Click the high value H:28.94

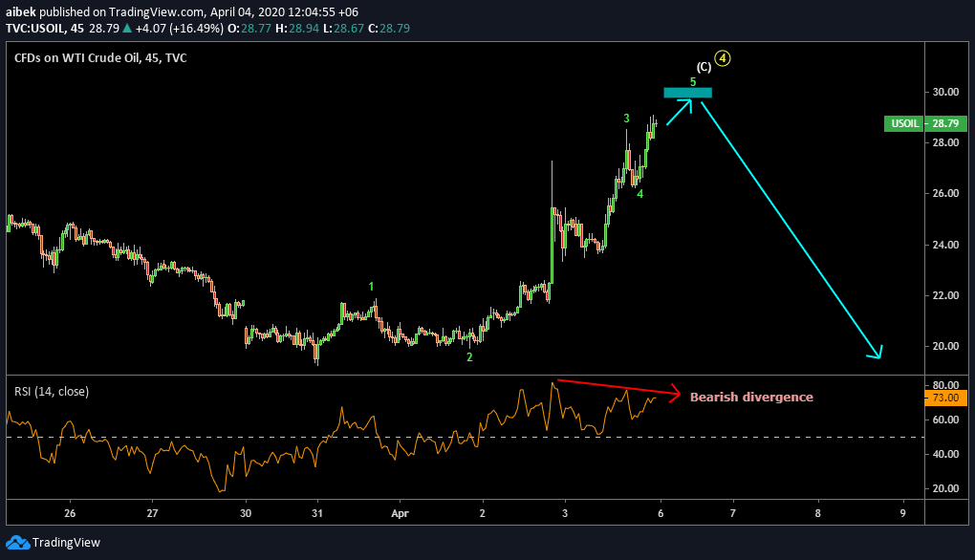pos(297,29)
